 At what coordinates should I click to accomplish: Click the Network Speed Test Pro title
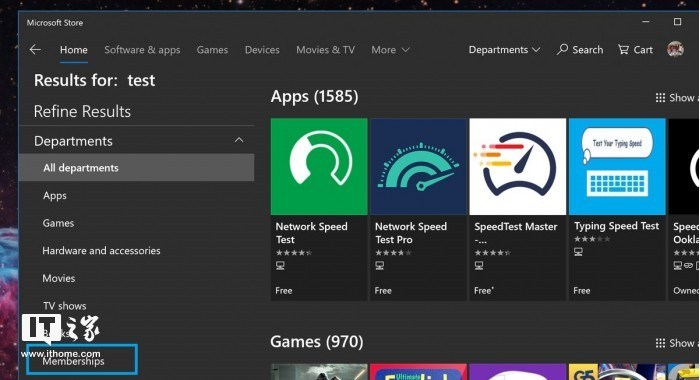(411, 233)
